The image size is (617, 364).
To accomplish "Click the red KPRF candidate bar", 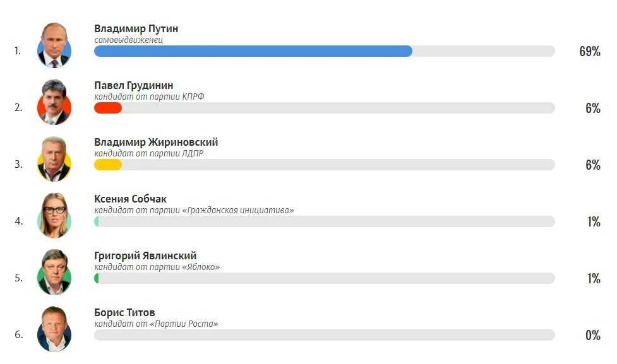I will tap(108, 108).
